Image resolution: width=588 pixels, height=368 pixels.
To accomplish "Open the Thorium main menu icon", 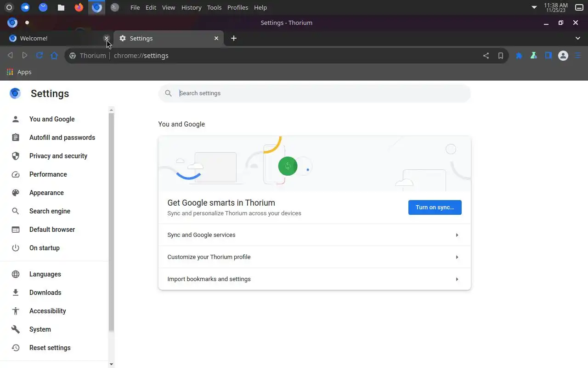I will coord(578,56).
